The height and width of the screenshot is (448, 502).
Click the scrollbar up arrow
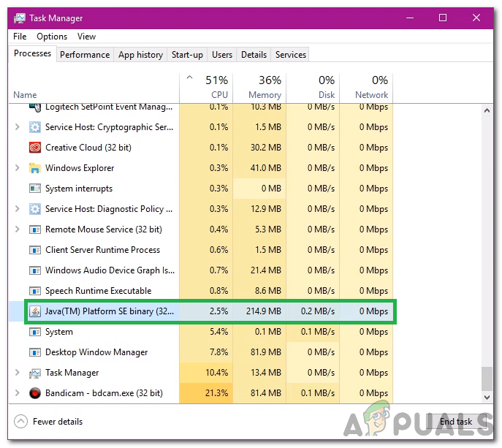[x=487, y=111]
